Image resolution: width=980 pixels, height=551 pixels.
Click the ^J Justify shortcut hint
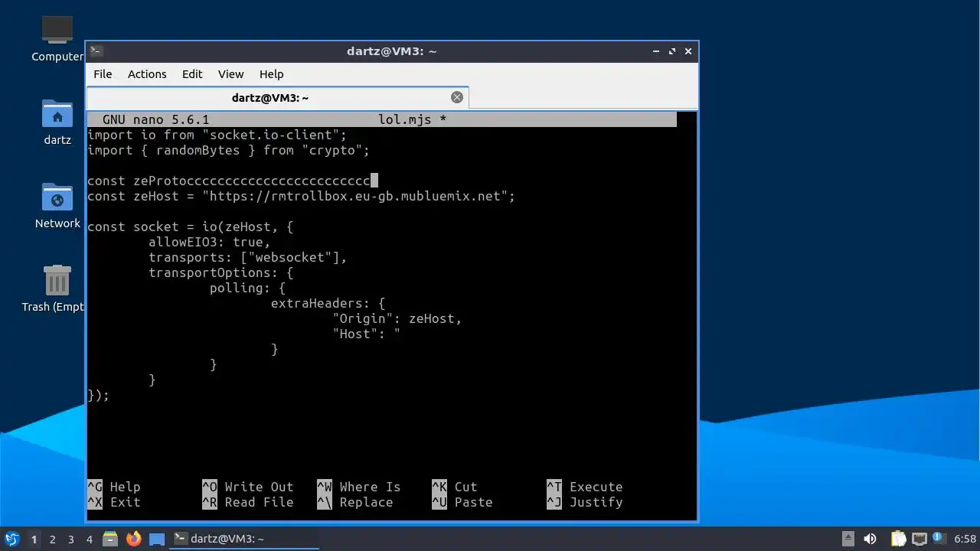584,502
